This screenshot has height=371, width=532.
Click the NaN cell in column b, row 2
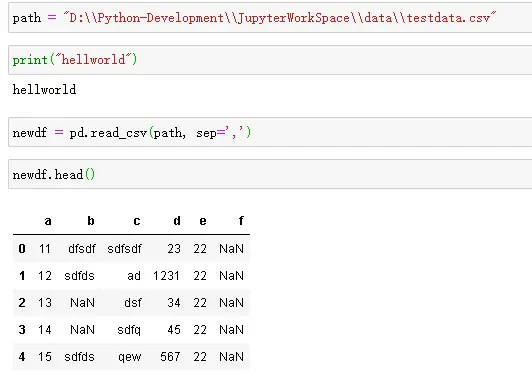[x=82, y=303]
